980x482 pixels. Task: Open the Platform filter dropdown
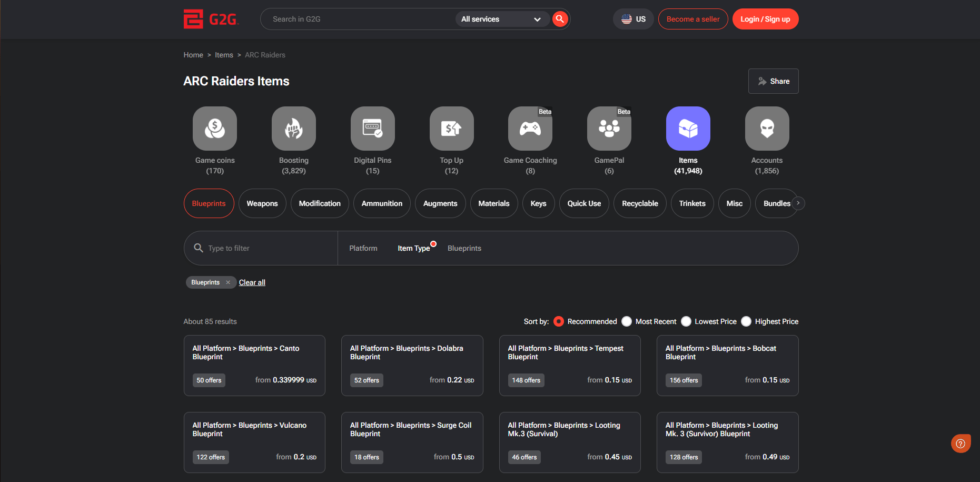tap(363, 248)
